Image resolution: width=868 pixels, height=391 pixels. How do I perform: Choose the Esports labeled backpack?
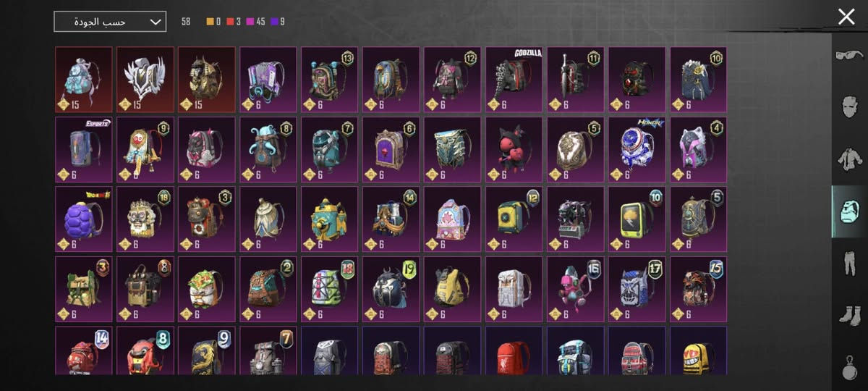click(84, 150)
